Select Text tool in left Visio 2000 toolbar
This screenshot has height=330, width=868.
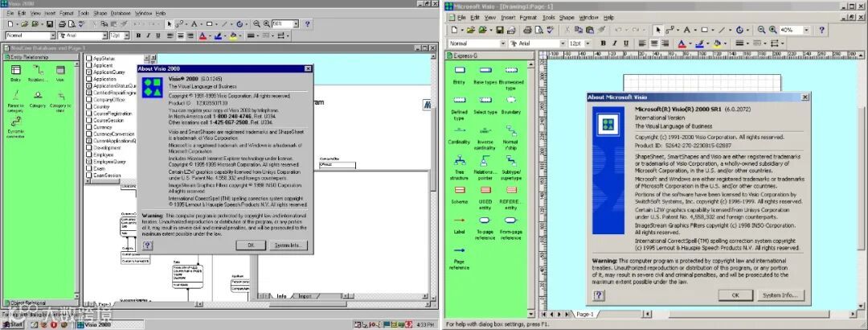coord(194,24)
